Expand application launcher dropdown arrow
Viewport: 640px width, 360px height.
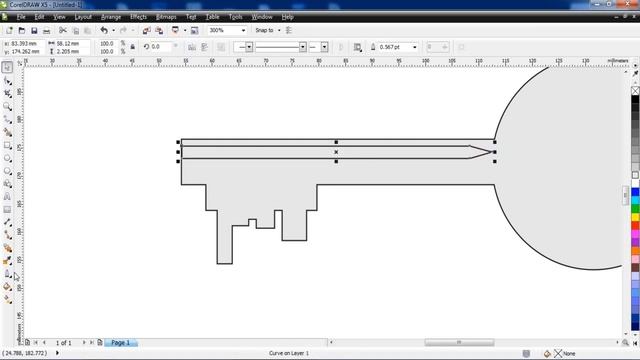(185, 30)
